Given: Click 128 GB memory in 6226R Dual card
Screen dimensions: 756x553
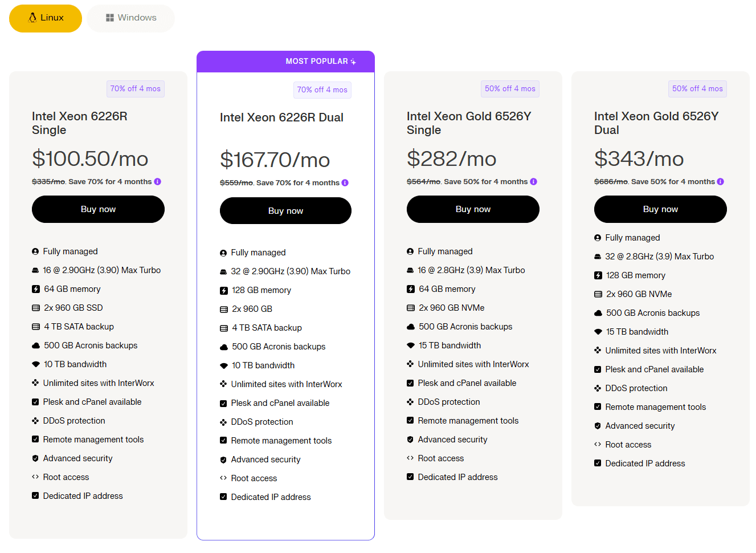Looking at the screenshot, I should (261, 290).
